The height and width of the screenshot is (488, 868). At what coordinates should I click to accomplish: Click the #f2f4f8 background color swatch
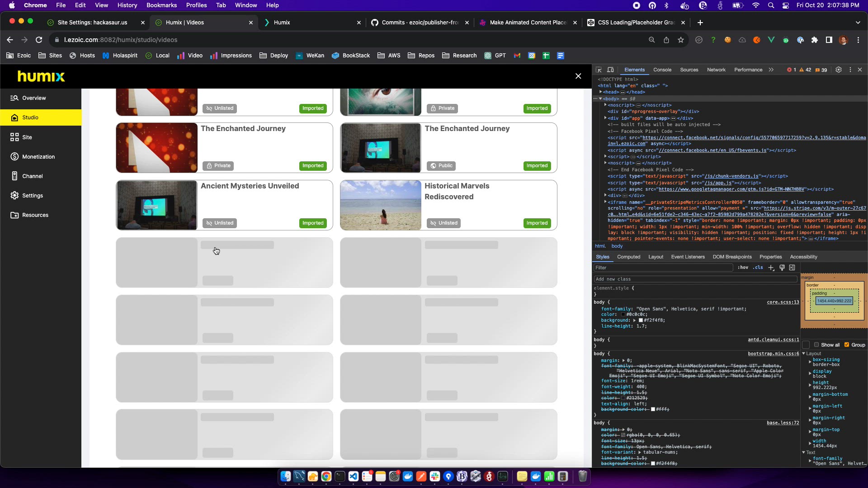tap(641, 320)
